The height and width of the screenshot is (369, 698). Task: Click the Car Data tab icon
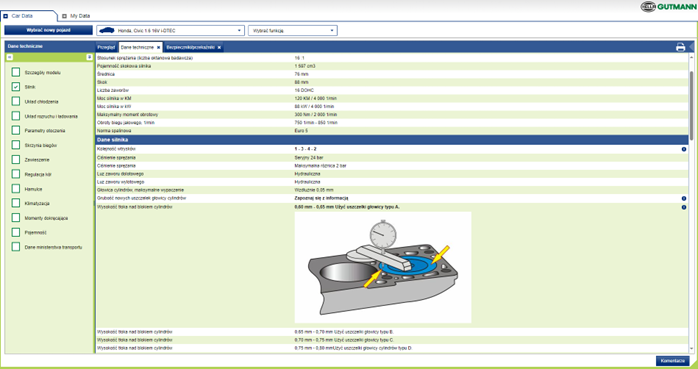click(5, 16)
